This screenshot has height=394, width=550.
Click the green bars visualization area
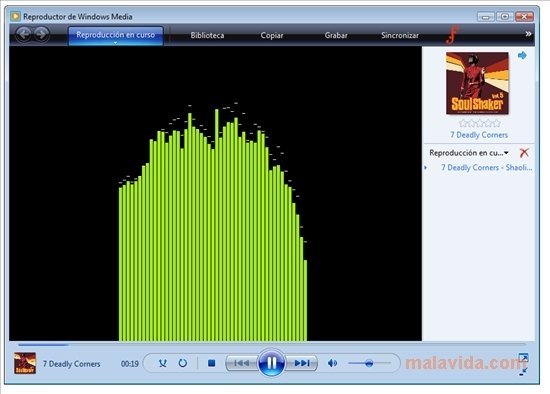point(213,225)
